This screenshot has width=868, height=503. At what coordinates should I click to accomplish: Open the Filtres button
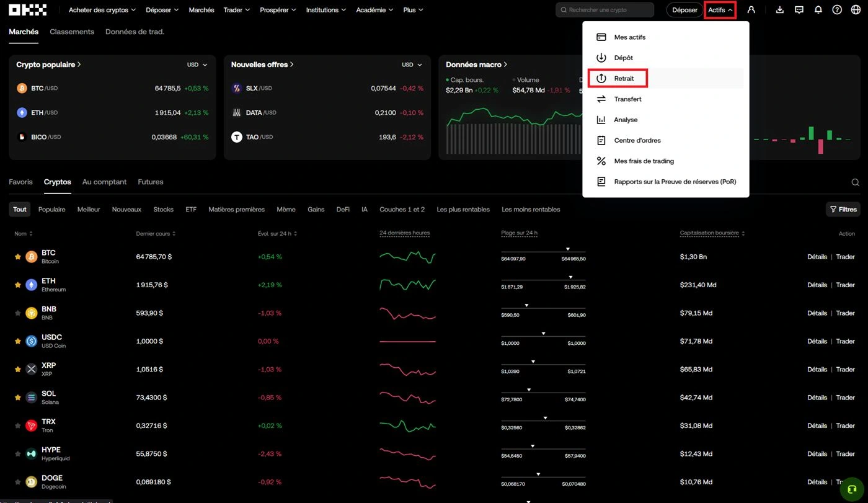[843, 210]
